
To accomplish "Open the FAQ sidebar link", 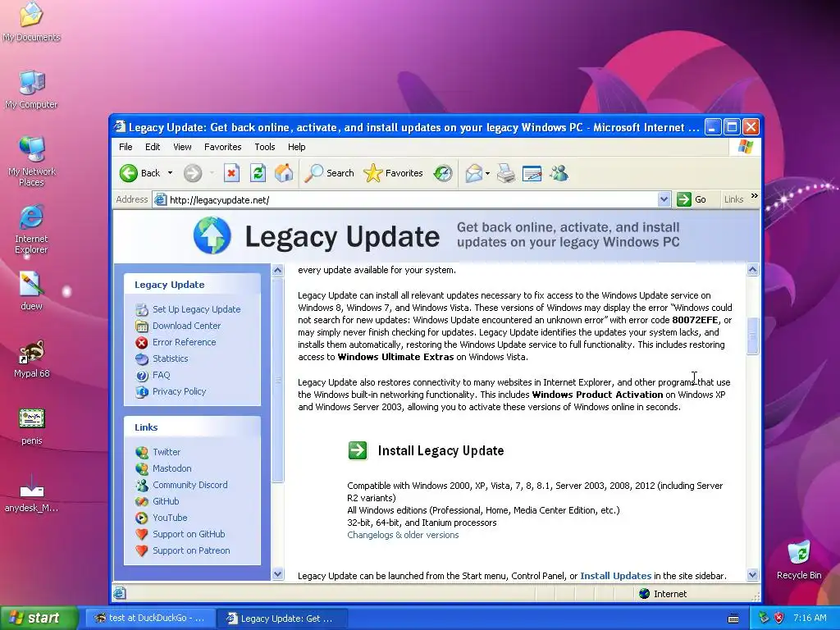I will coord(161,375).
